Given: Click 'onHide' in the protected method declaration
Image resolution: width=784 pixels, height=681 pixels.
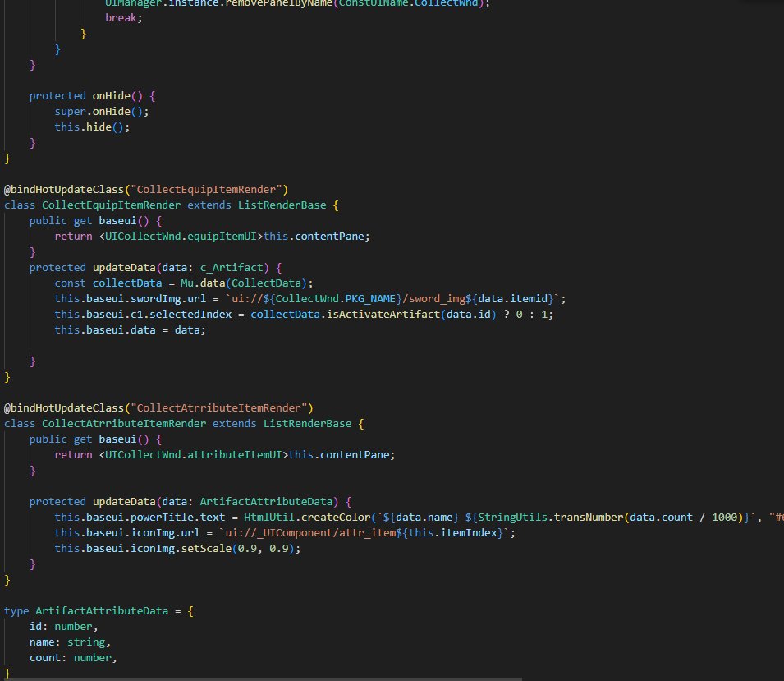Looking at the screenshot, I should [112, 95].
